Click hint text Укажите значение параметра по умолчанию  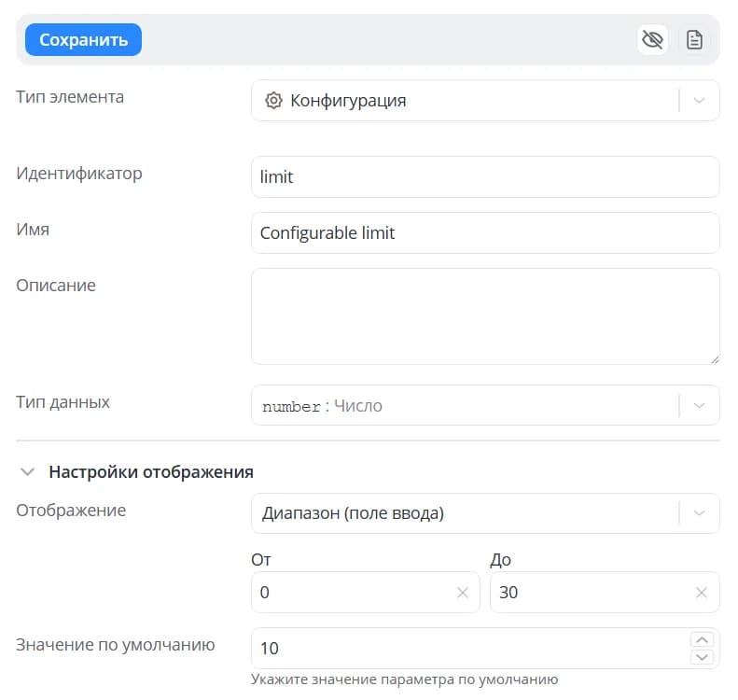(x=404, y=679)
